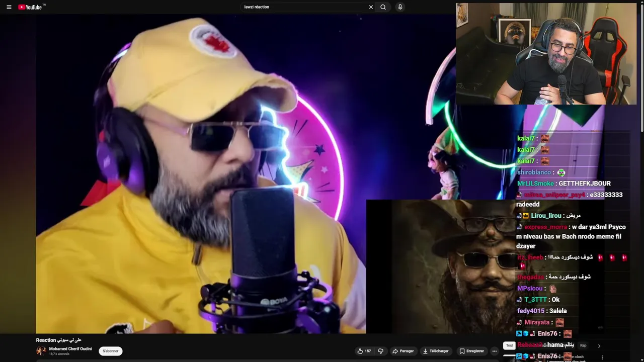This screenshot has height=362, width=644.
Task: Click the '18,7 k abonnés' subscriber count
Action: click(59, 354)
